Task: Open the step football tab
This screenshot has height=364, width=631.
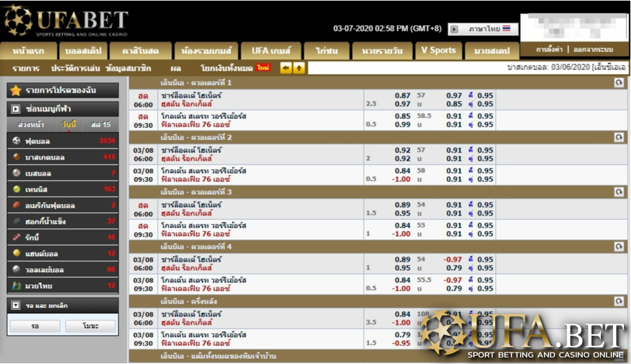Action: click(x=83, y=51)
